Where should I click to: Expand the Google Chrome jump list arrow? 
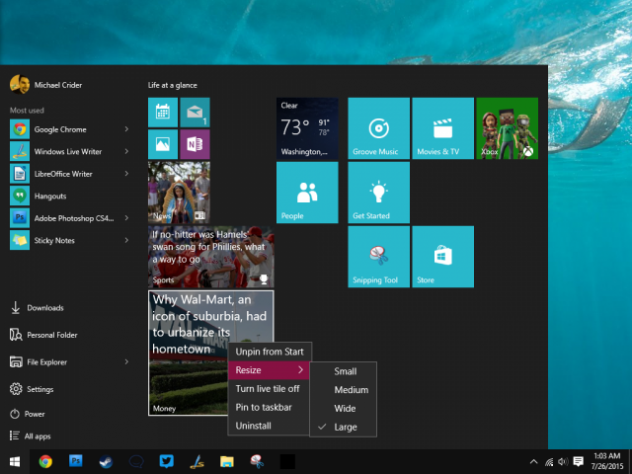tap(127, 129)
